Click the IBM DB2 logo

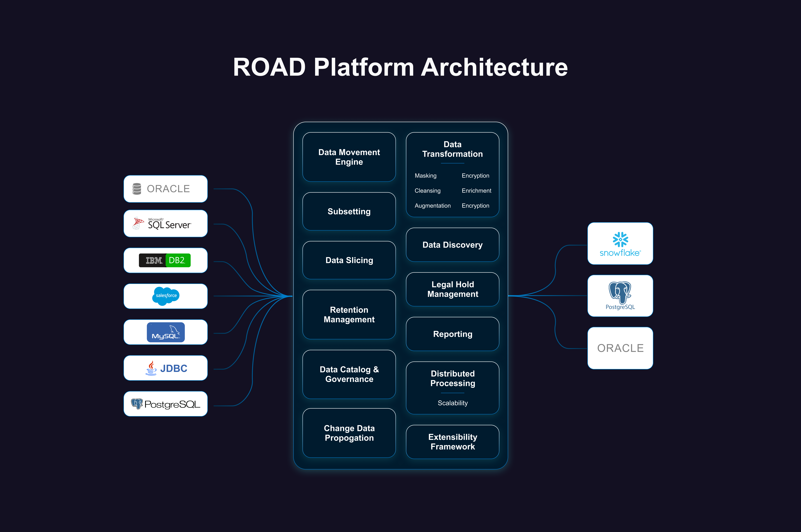165,260
